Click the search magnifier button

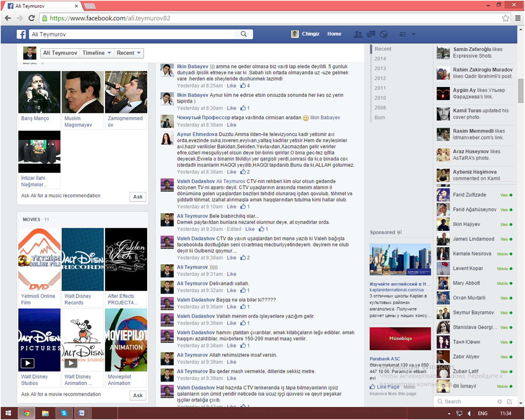(244, 34)
